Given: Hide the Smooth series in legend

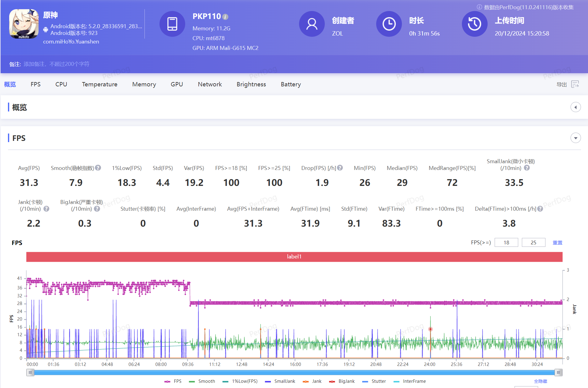Looking at the screenshot, I should point(202,381).
